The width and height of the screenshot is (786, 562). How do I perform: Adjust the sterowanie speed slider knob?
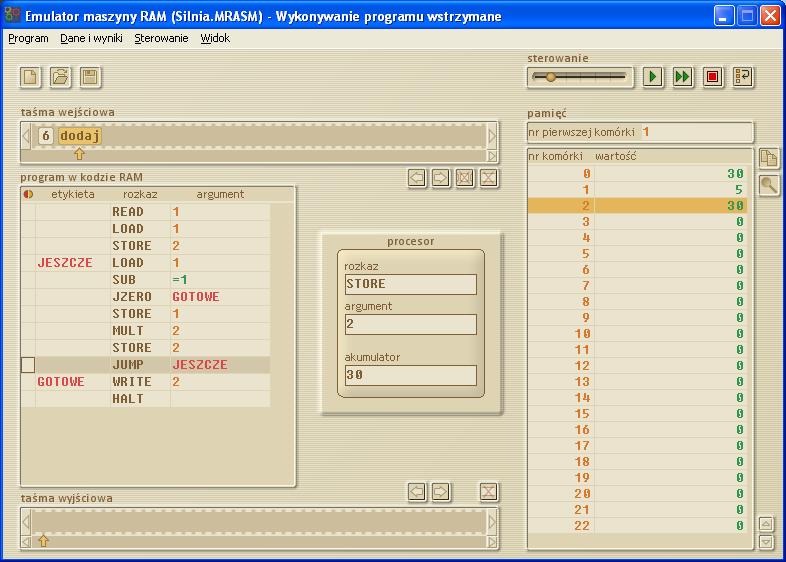(551, 77)
